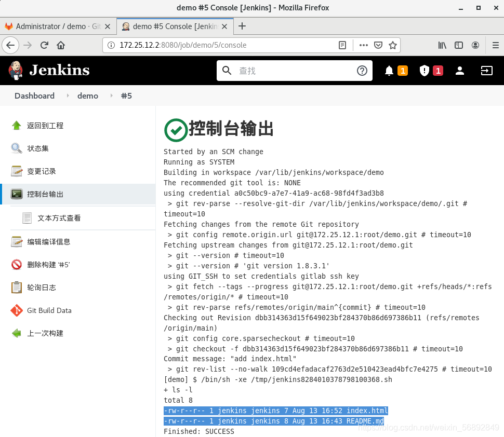The height and width of the screenshot is (437, 504).
Task: Click the notepad icon beside 编辑编译信息
Action: click(x=17, y=241)
